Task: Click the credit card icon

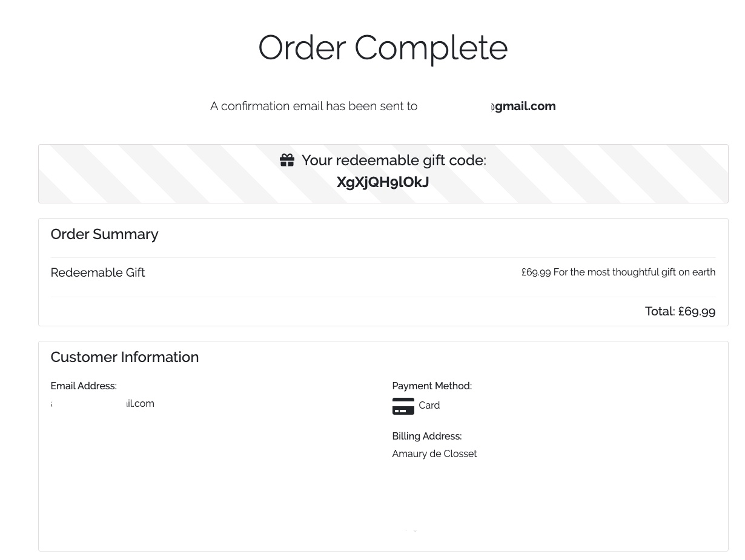Action: (x=403, y=406)
